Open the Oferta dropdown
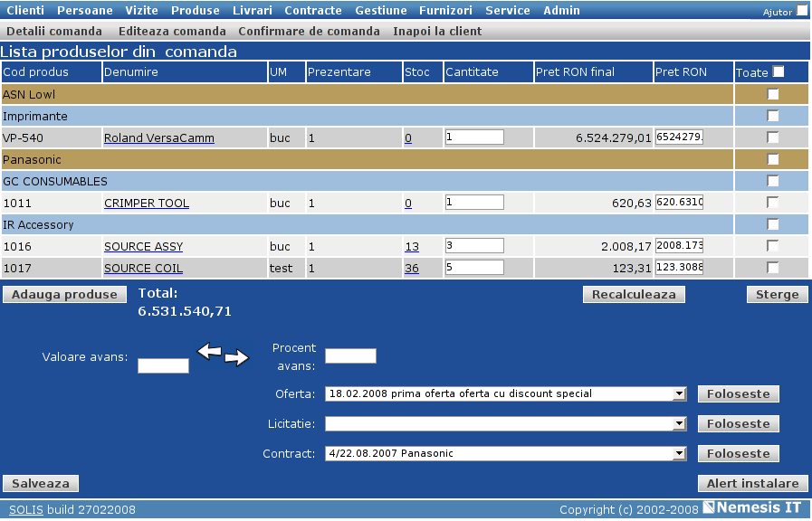 click(505, 393)
